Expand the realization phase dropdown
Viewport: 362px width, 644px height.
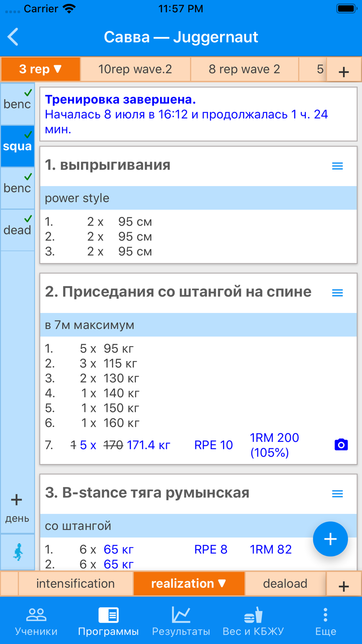189,584
